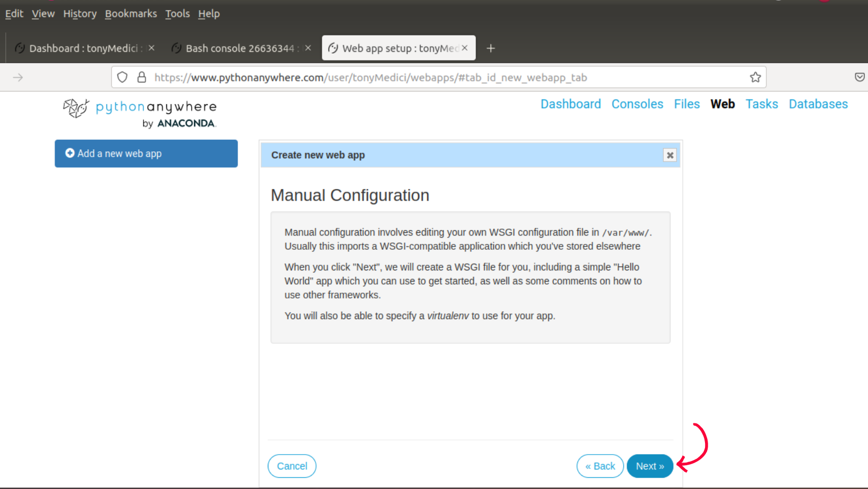Screen dimensions: 868x489
Task: Click the « Back button
Action: 600,466
